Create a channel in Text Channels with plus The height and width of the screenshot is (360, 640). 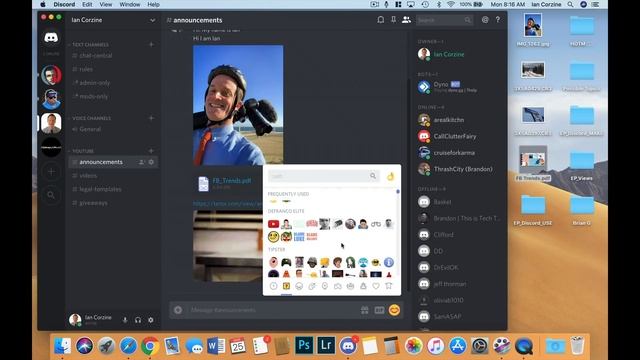151,44
